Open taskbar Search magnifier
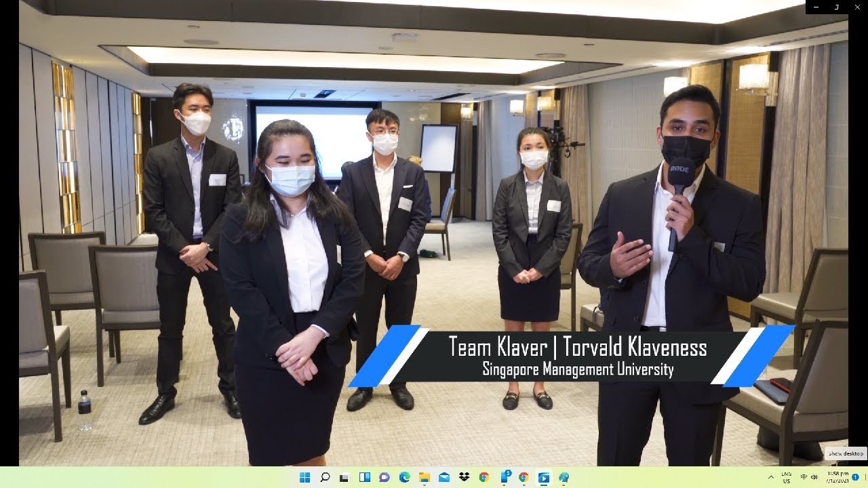Image resolution: width=868 pixels, height=488 pixels. [325, 477]
